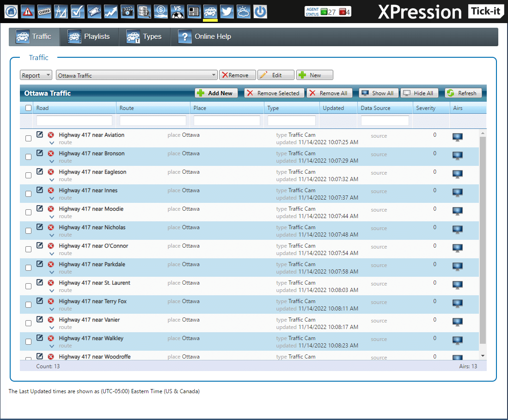508x420 pixels.
Task: Open the red warning triangle alerts module
Action: [x=28, y=12]
